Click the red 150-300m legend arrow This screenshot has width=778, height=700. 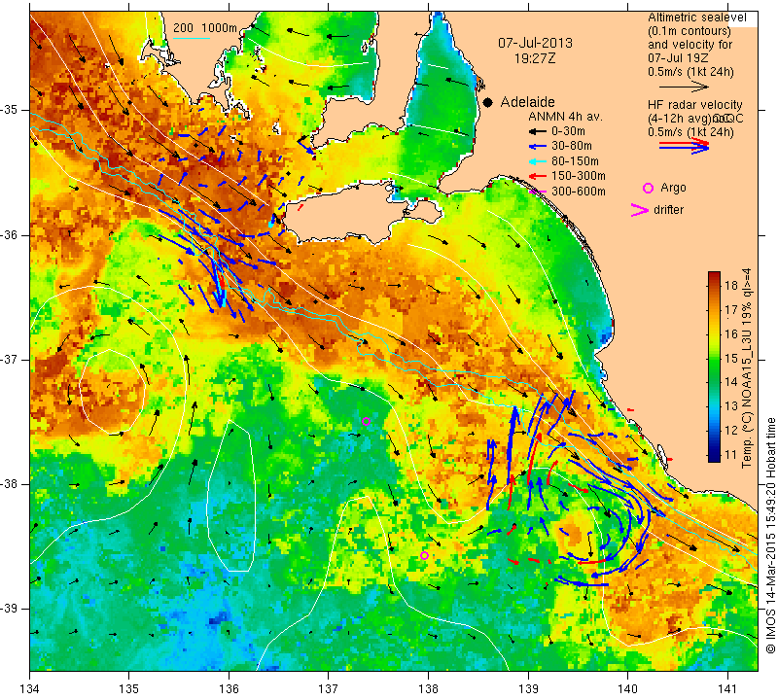pos(537,176)
